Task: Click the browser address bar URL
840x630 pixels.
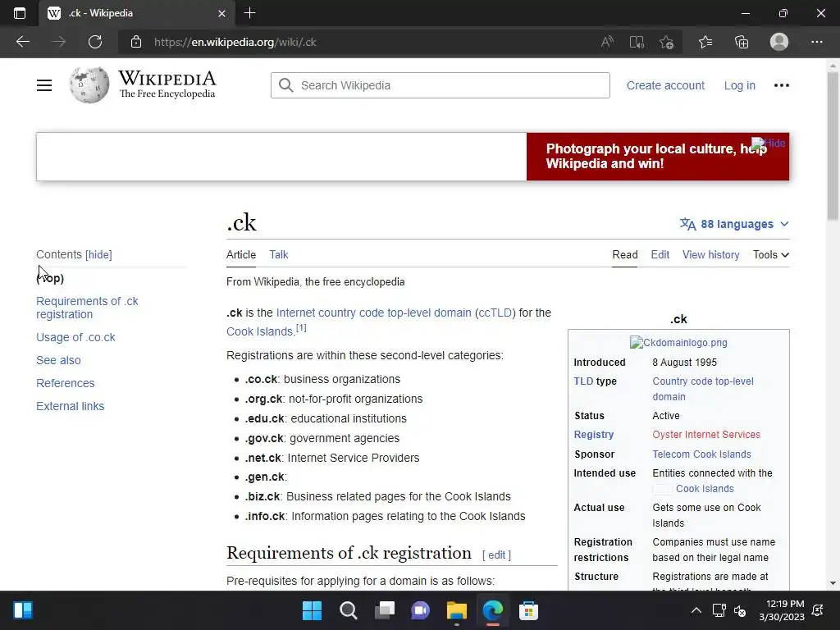Action: [235, 42]
